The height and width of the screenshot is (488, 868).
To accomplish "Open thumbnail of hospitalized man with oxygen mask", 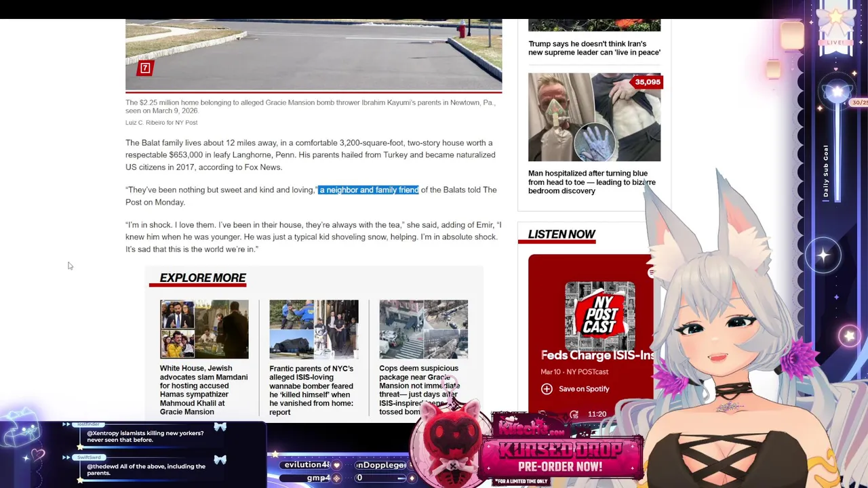I will [594, 117].
